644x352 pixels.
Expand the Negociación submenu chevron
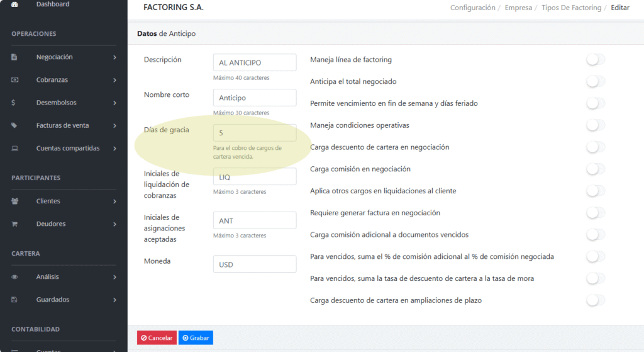click(x=114, y=57)
